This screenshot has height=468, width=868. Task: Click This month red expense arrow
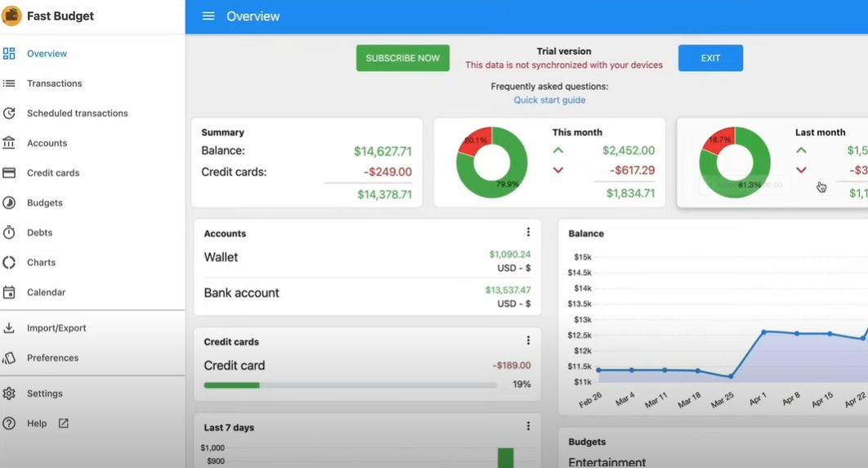point(558,170)
